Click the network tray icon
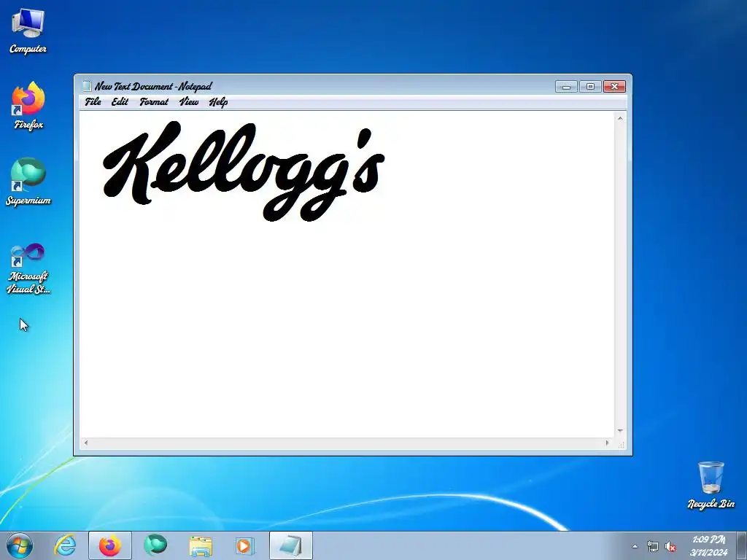The image size is (747, 560). coord(652,547)
